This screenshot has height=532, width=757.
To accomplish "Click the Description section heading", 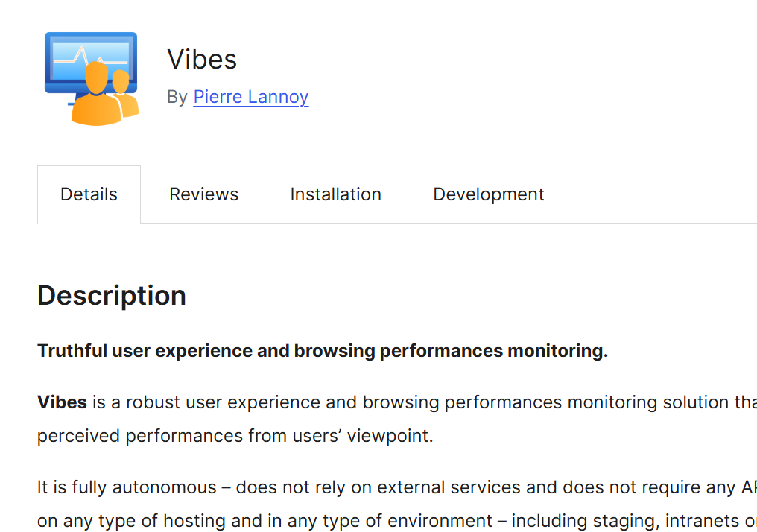I will click(112, 296).
